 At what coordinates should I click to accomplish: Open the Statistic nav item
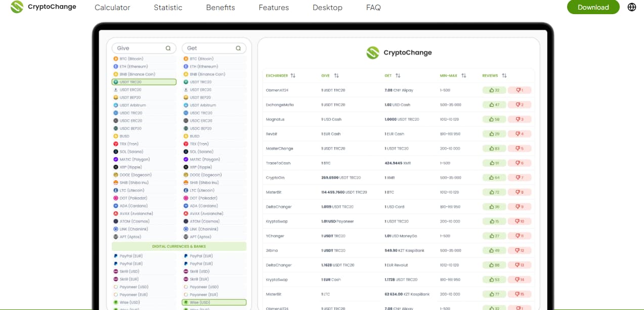tap(168, 8)
